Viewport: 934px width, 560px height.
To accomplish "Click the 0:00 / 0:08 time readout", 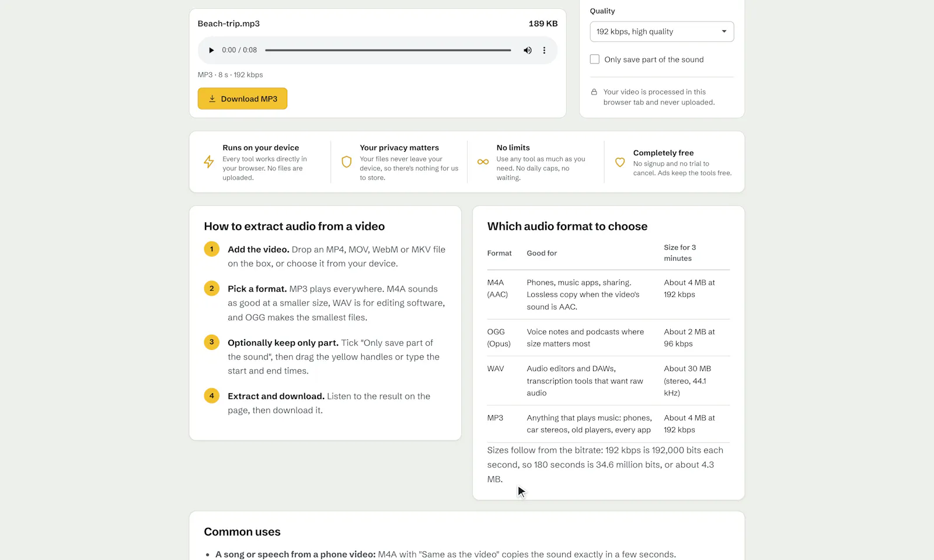I will coord(239,50).
